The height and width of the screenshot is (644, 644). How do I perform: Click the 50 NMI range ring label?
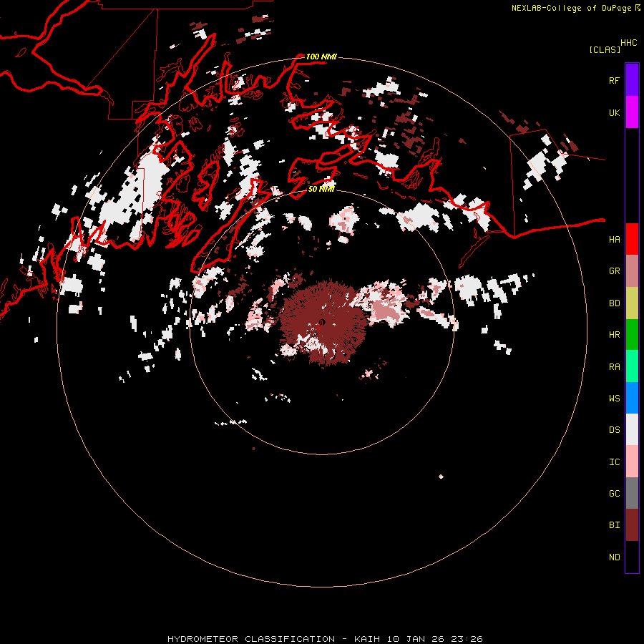pyautogui.click(x=321, y=189)
